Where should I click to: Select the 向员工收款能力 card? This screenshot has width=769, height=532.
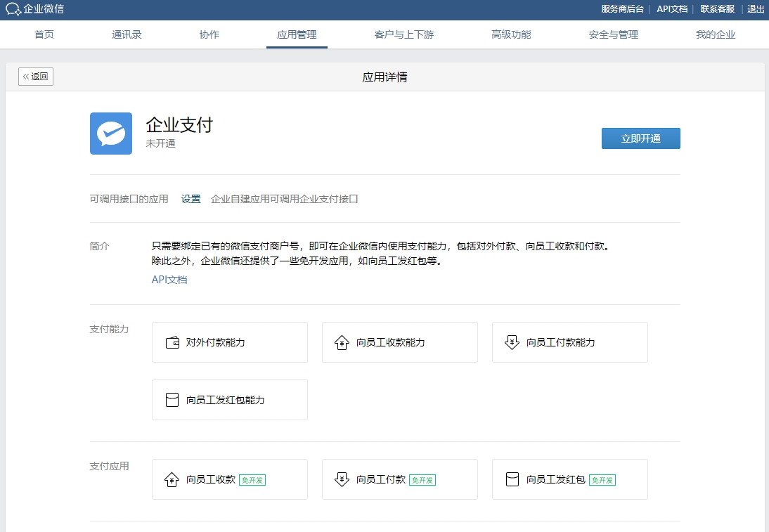point(400,342)
